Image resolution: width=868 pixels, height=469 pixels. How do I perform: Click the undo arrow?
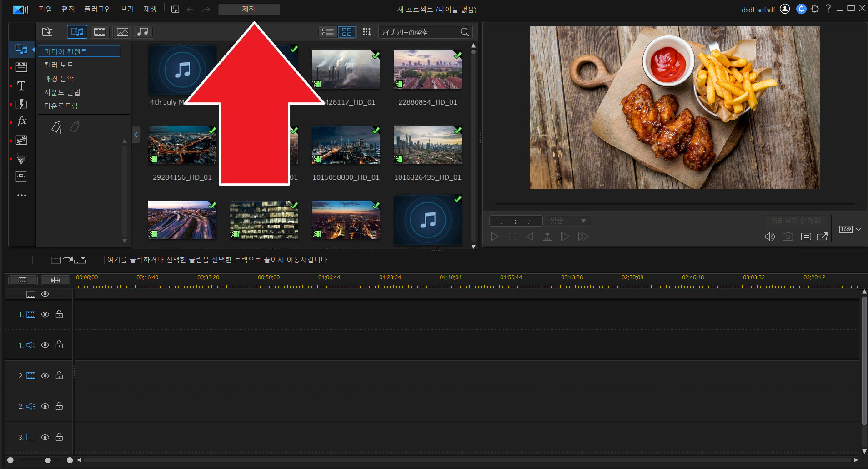[x=191, y=10]
